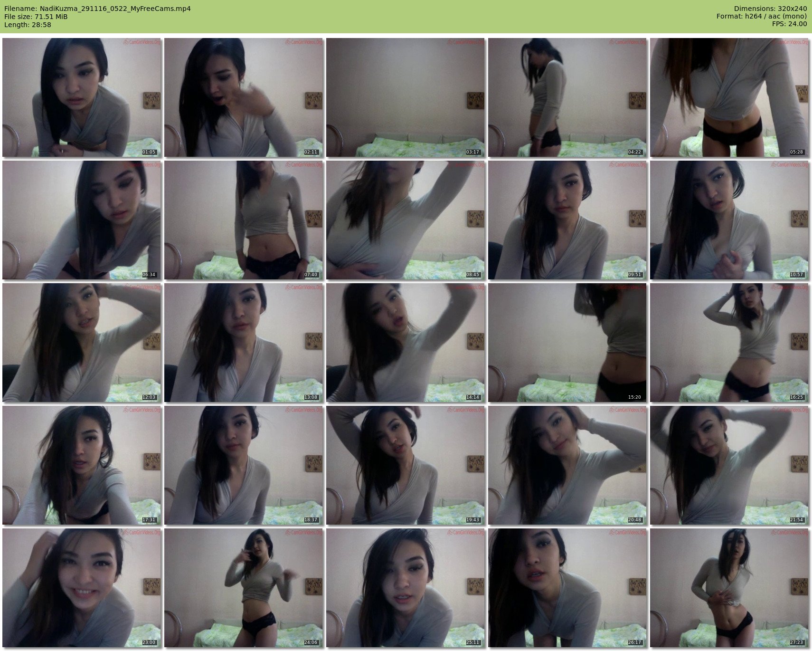The image size is (812, 651).
Task: Select the thumbnail timestamped 20:48
Action: [x=567, y=465]
